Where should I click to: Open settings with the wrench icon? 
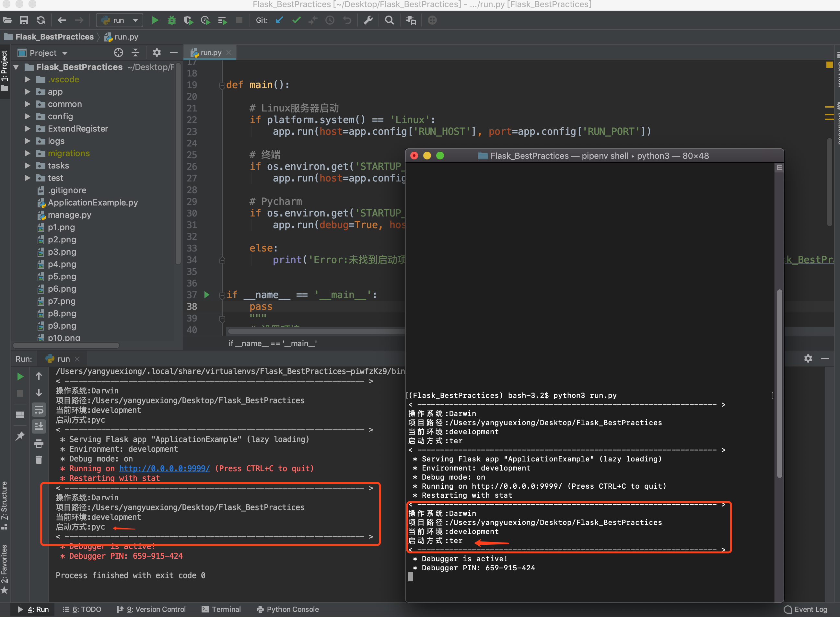pos(368,20)
